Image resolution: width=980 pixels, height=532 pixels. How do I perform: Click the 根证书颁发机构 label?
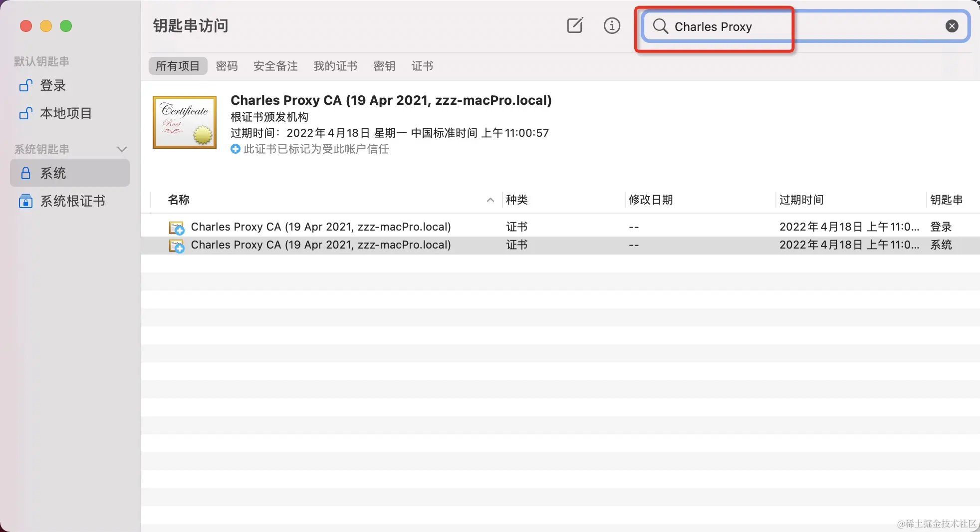point(269,117)
